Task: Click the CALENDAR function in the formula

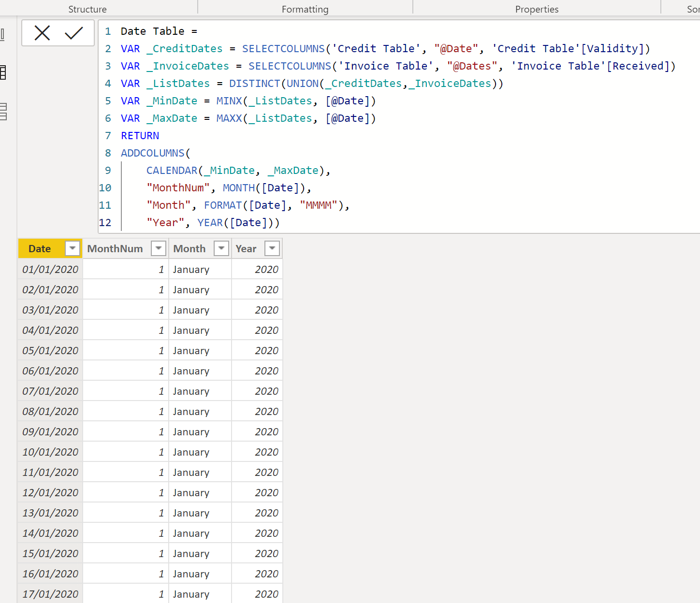Action: [x=172, y=171]
